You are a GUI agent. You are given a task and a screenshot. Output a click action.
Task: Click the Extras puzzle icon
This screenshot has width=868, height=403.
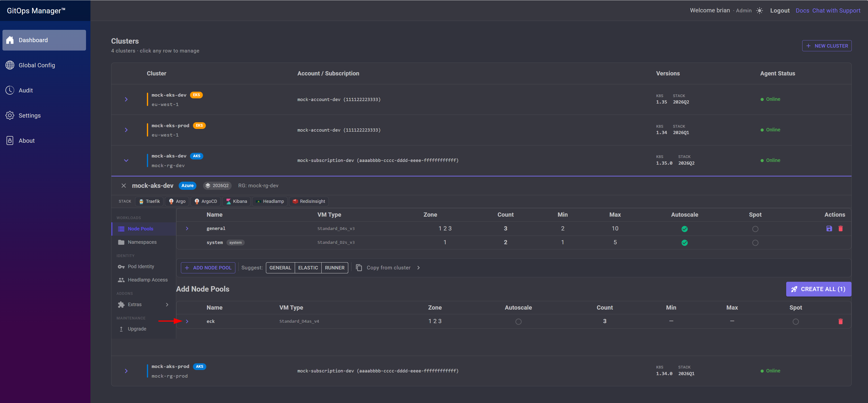pos(121,305)
